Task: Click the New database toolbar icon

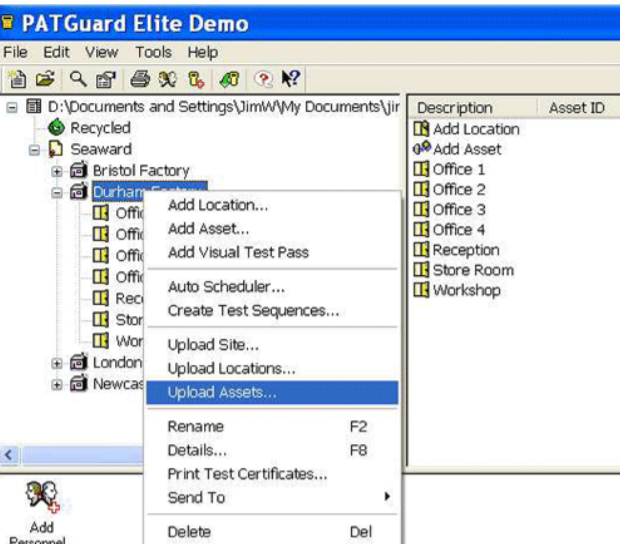Action: click(18, 79)
